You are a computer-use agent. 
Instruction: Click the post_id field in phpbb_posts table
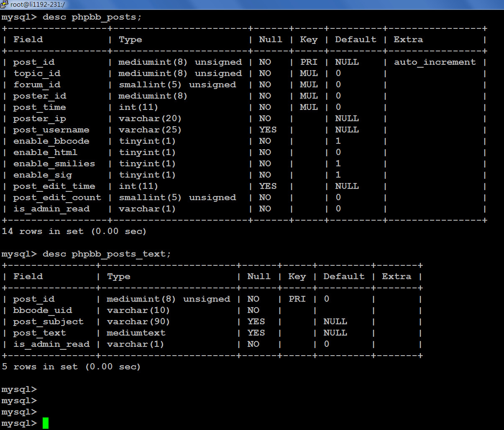coord(34,62)
